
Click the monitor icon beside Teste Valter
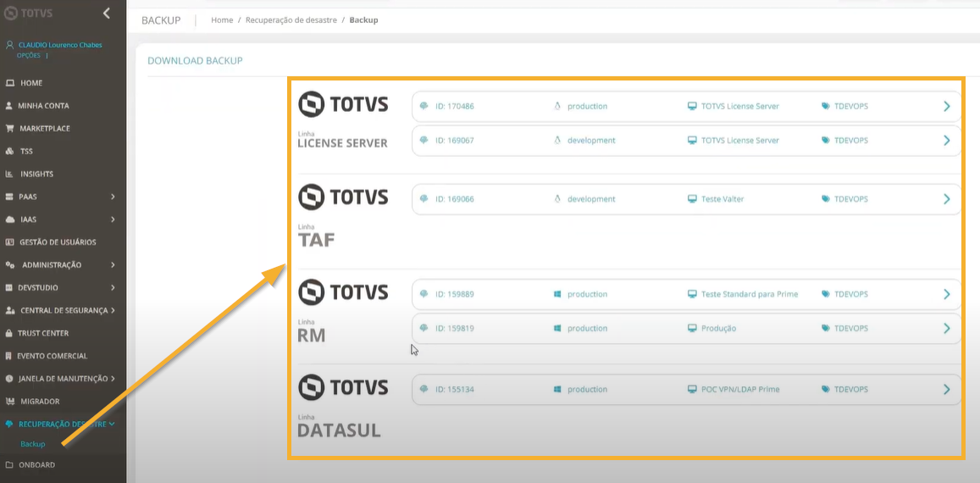[x=692, y=199]
